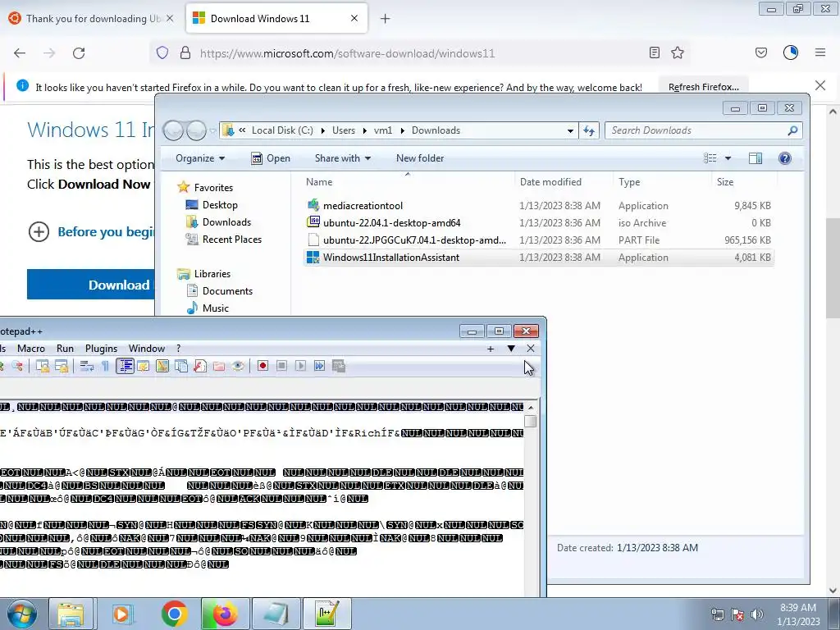840x630 pixels.
Task: Open Notepad++ Document List icon
Action: click(x=181, y=366)
